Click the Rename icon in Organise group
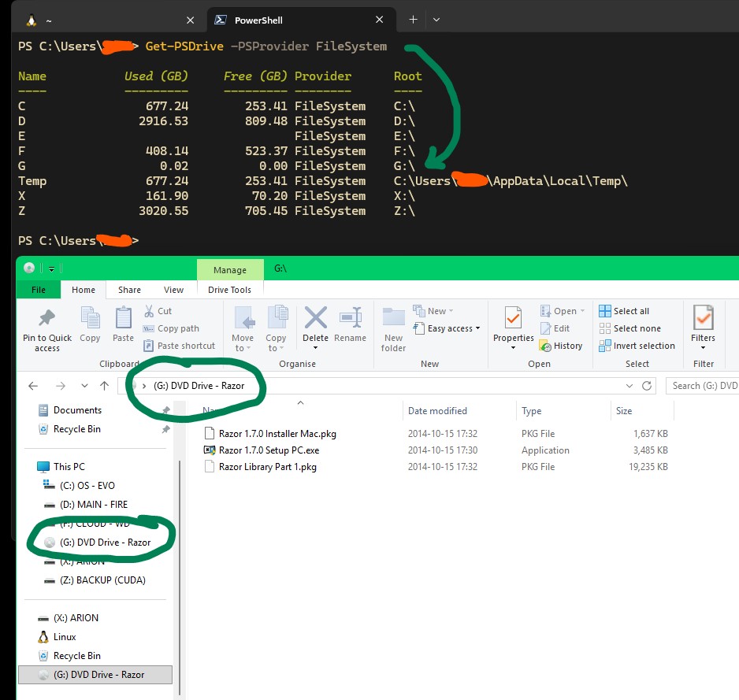 click(x=350, y=317)
